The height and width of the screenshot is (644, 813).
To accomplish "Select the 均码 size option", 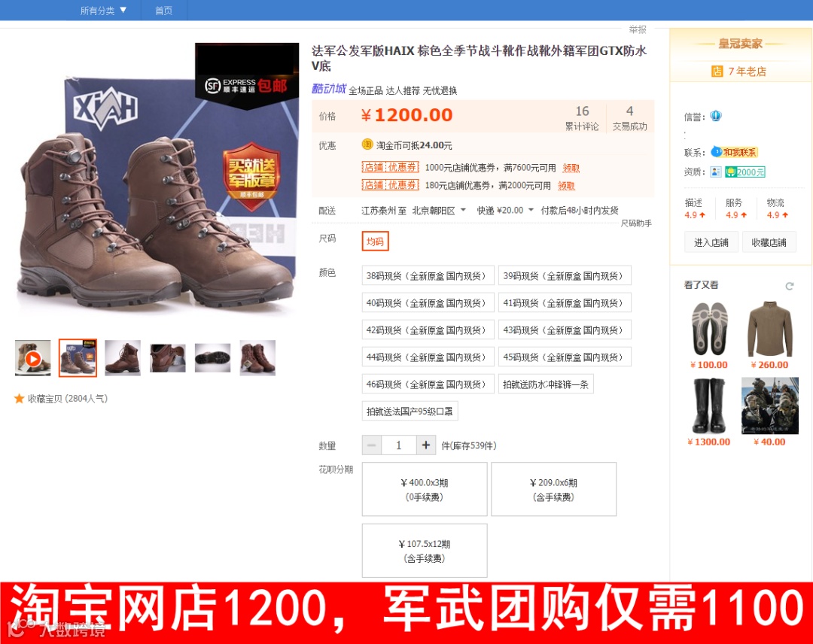I will point(376,241).
